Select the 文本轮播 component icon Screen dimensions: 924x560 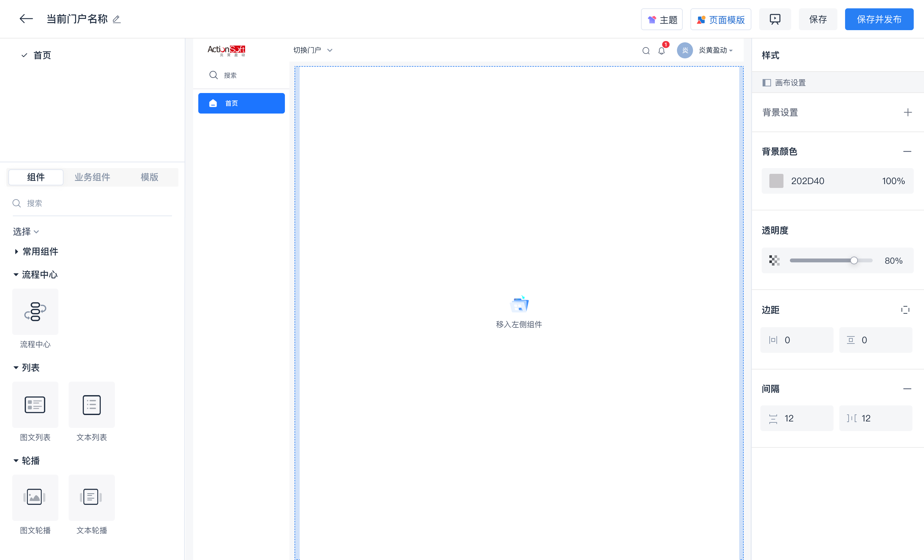91,497
